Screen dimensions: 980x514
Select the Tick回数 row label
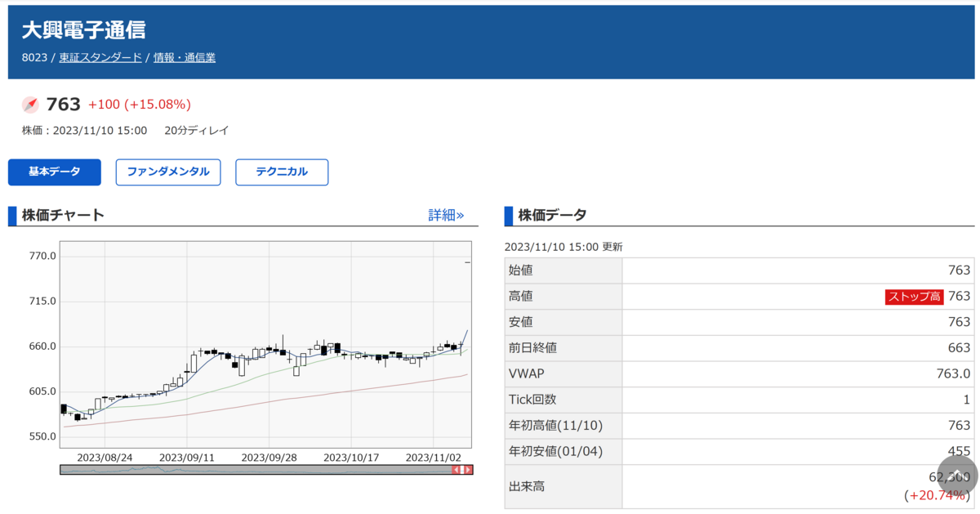pos(563,400)
